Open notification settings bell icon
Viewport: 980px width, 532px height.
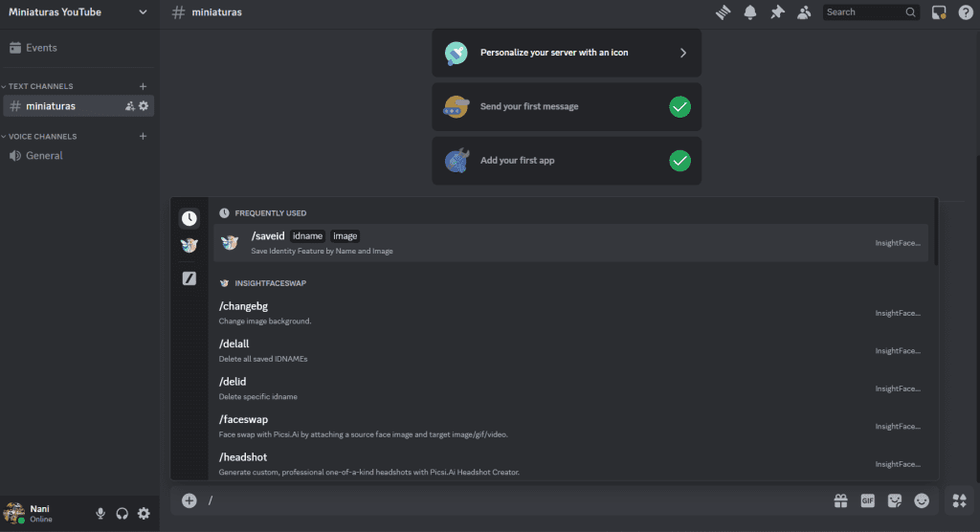pyautogui.click(x=750, y=11)
